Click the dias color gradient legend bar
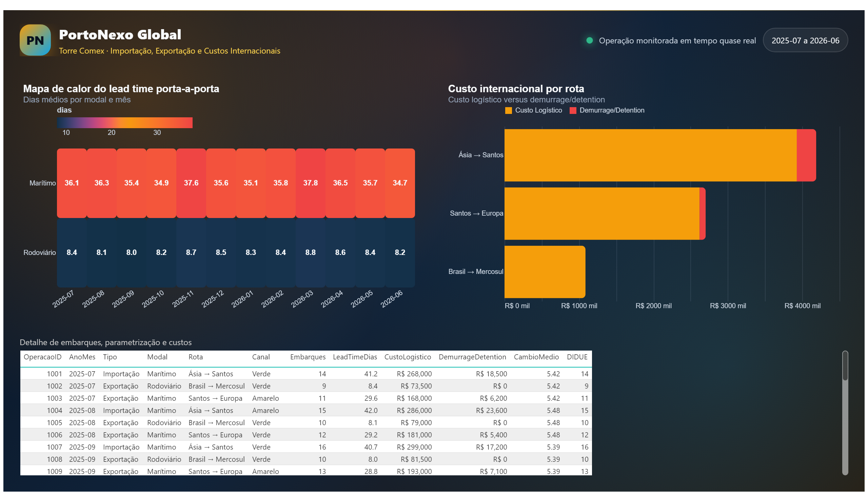This screenshot has width=868, height=495. pos(125,123)
